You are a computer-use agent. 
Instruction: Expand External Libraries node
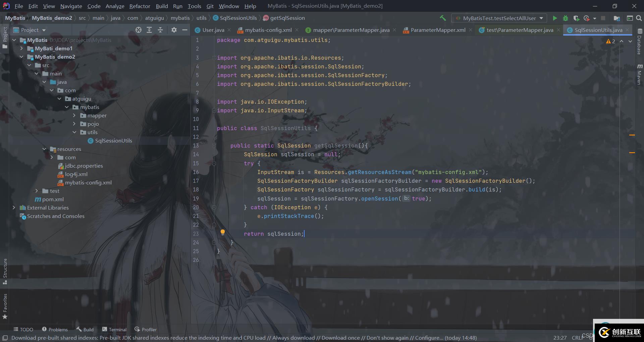click(x=14, y=208)
